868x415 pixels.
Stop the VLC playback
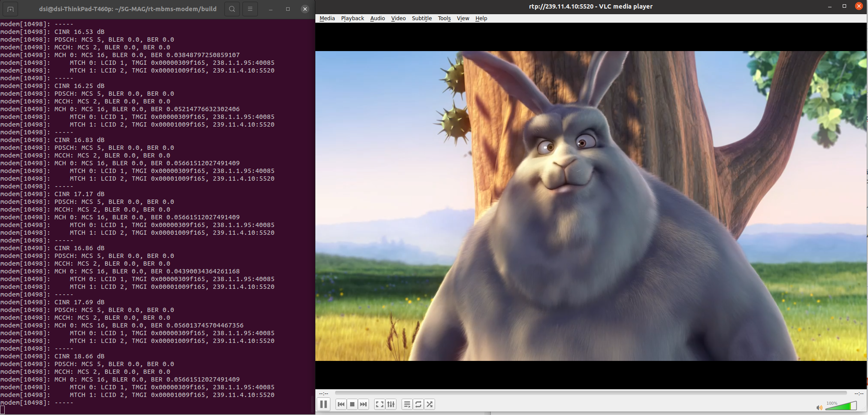click(x=352, y=404)
